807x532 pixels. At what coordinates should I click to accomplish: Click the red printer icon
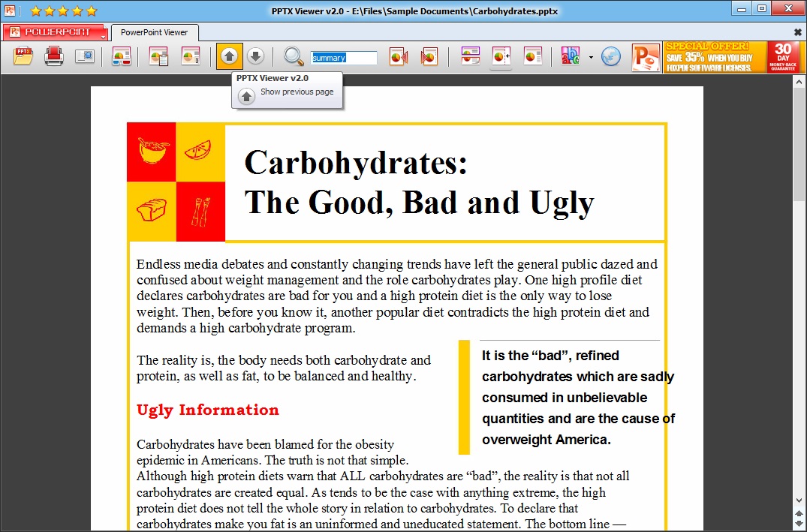pos(54,56)
